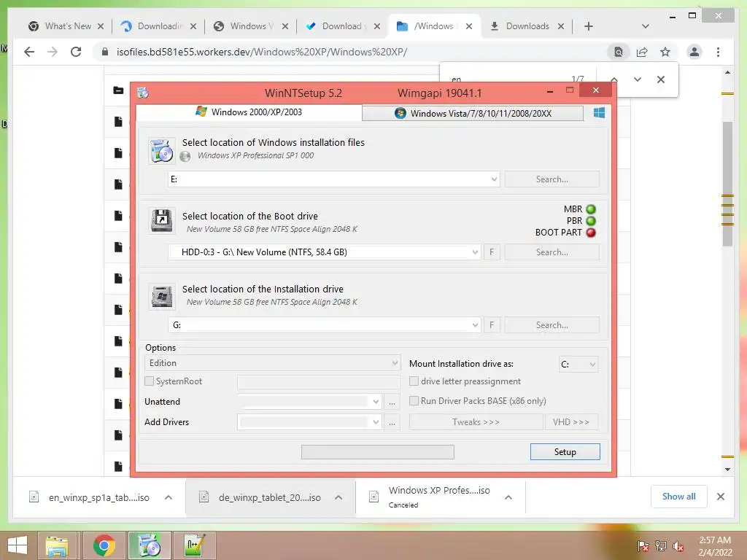This screenshot has width=747, height=560.
Task: Click the muted volume tray icon
Action: pos(678,546)
